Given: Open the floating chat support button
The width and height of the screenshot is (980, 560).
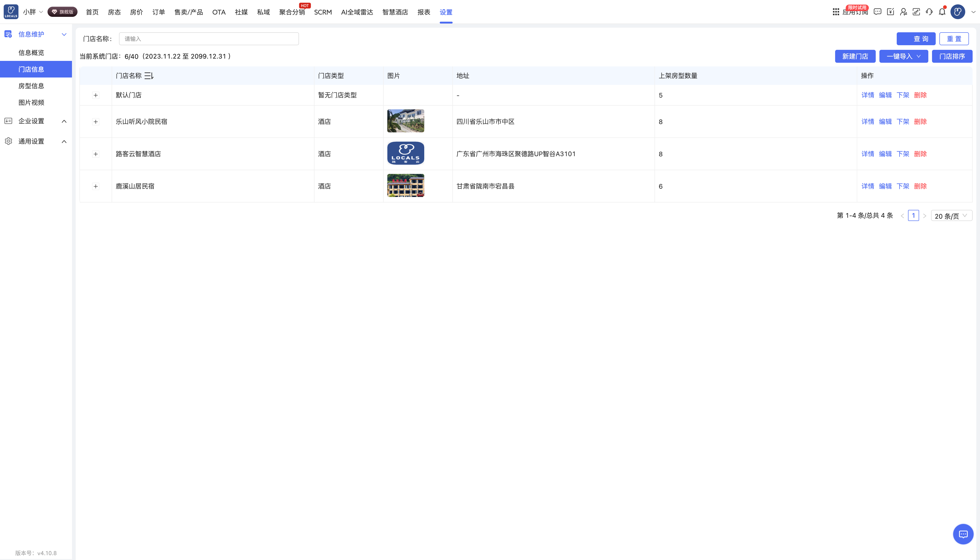Looking at the screenshot, I should point(963,534).
